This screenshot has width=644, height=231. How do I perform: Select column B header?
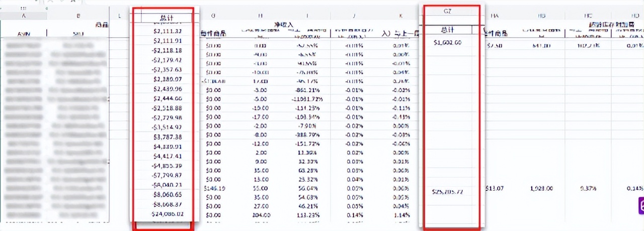[x=78, y=16]
